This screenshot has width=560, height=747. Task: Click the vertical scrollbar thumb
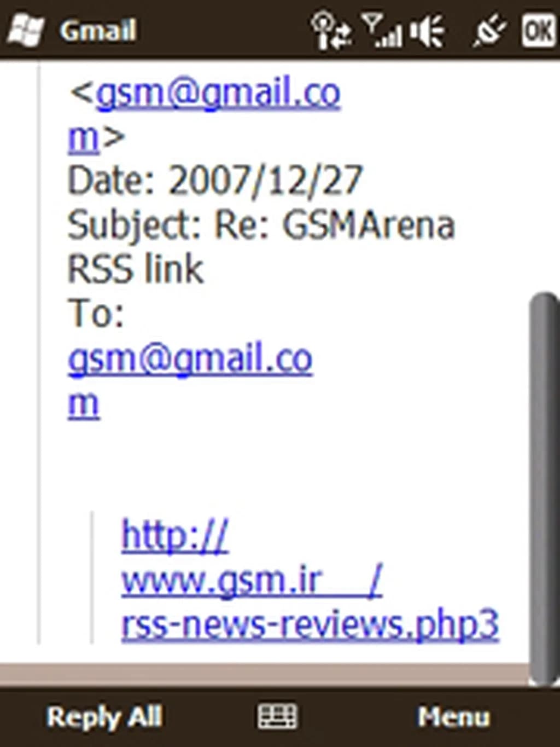(x=545, y=489)
